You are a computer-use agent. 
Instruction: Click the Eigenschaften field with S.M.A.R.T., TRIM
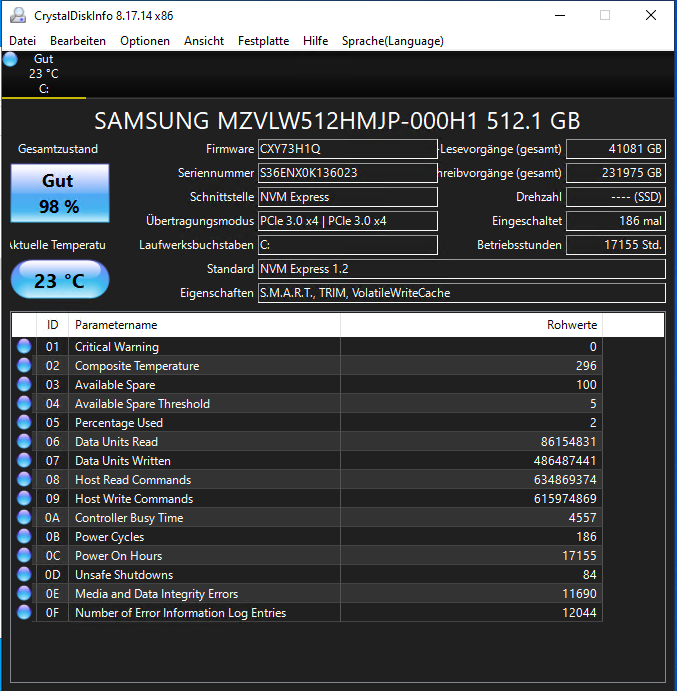(461, 293)
